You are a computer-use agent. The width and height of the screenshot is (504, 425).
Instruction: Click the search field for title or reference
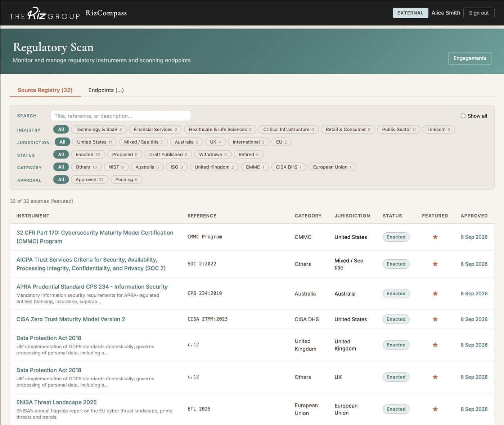[x=121, y=116]
